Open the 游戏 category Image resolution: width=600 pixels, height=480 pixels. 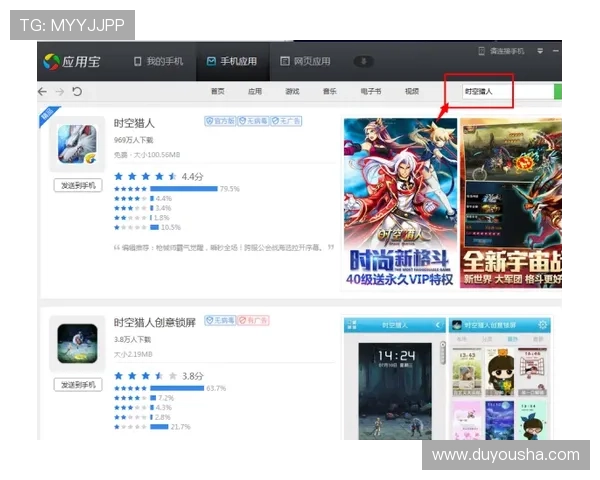pyautogui.click(x=292, y=91)
